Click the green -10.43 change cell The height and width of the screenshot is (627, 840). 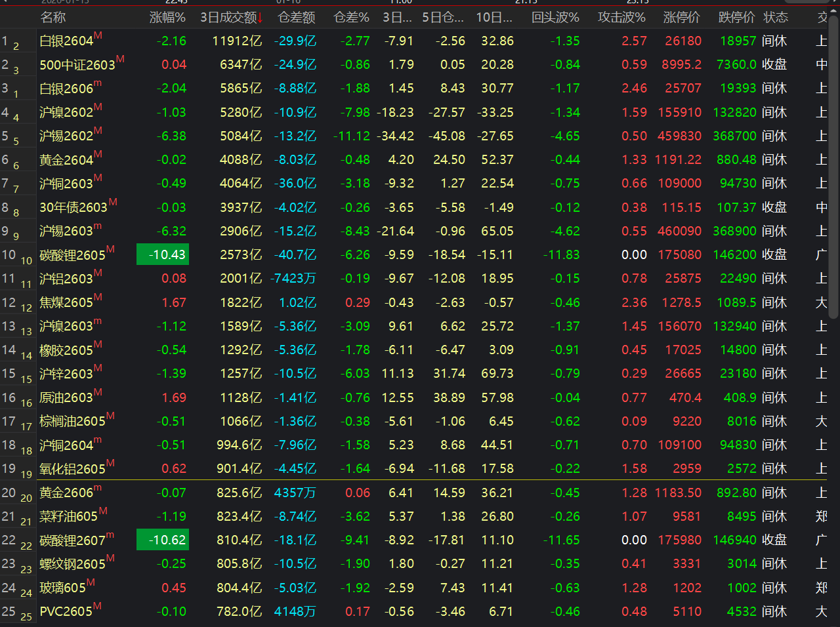coord(163,255)
